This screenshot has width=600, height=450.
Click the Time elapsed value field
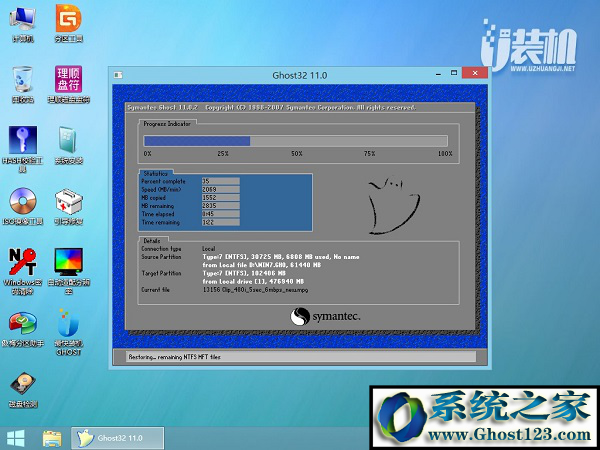[221, 214]
